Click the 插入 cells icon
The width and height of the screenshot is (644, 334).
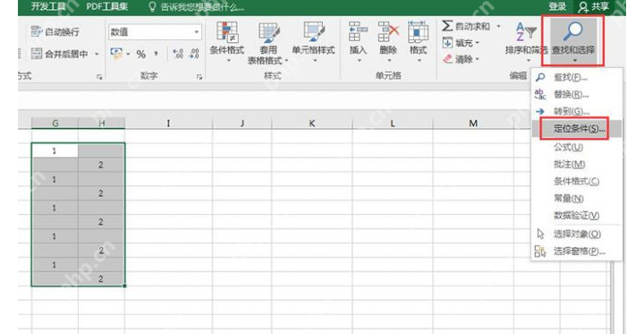pyautogui.click(x=358, y=31)
